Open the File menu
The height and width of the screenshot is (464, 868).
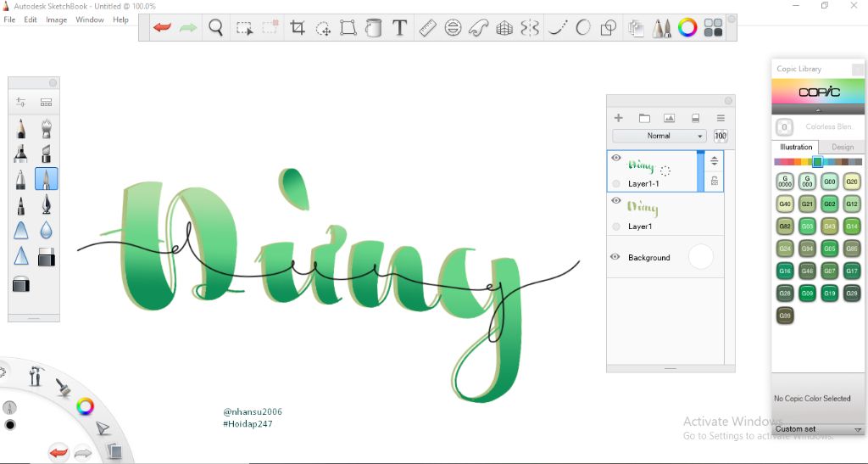pyautogui.click(x=9, y=20)
